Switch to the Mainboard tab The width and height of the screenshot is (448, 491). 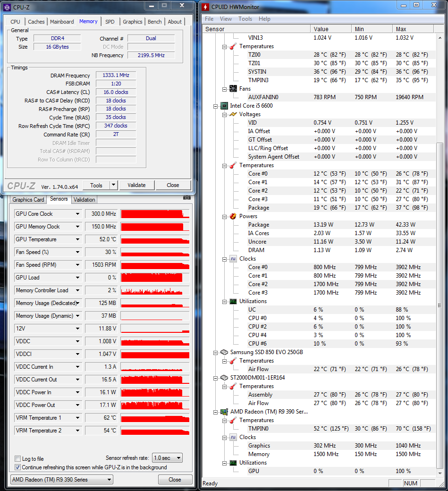pos(62,22)
